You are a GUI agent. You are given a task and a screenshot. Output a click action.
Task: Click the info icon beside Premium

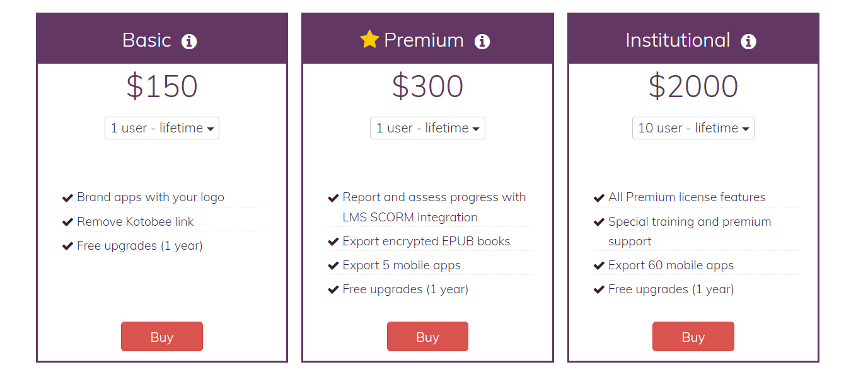482,42
